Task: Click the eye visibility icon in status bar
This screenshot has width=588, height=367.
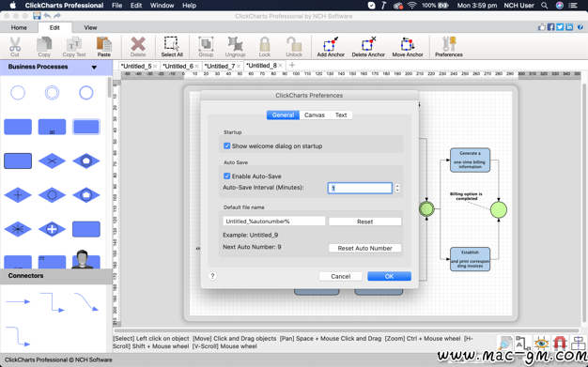Action: (x=541, y=343)
